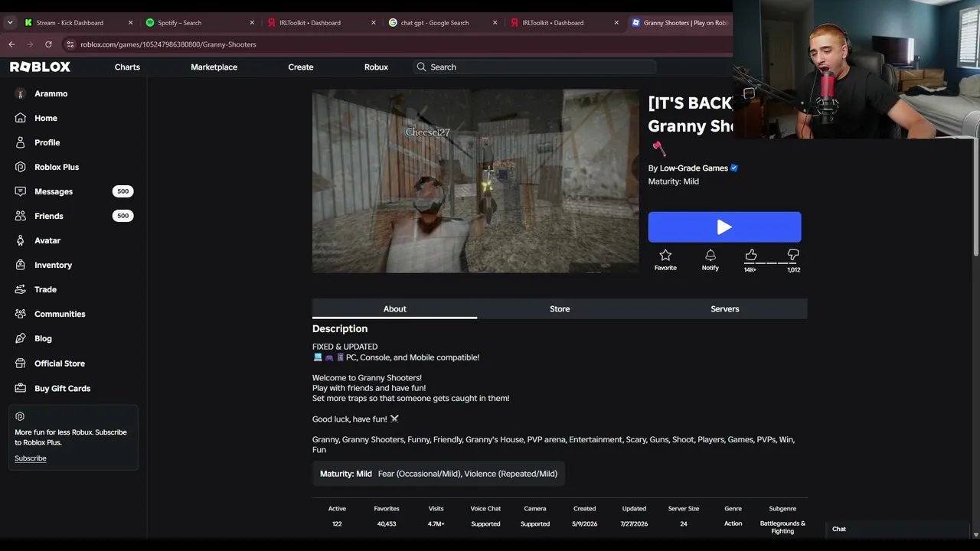Reload the page with the refresh icon

pyautogui.click(x=48, y=44)
